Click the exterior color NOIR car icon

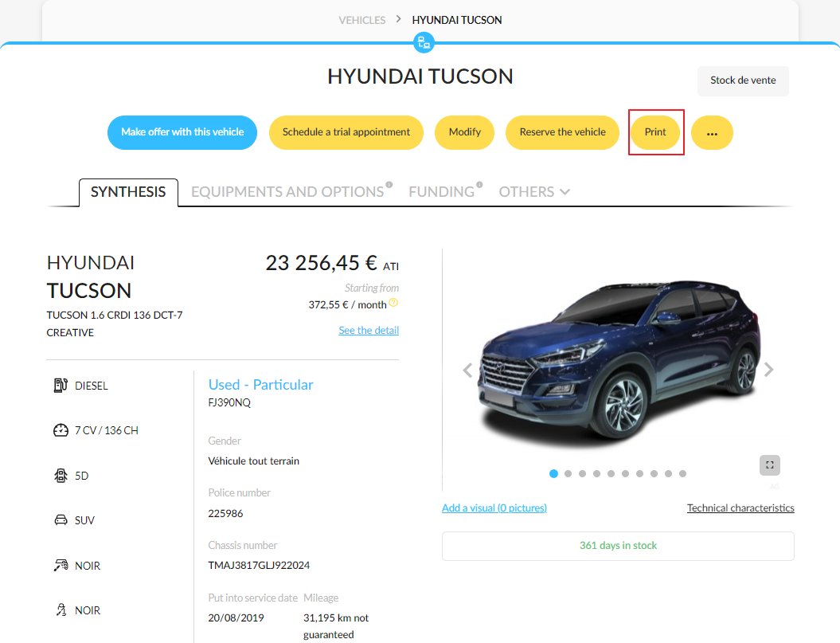[61, 565]
